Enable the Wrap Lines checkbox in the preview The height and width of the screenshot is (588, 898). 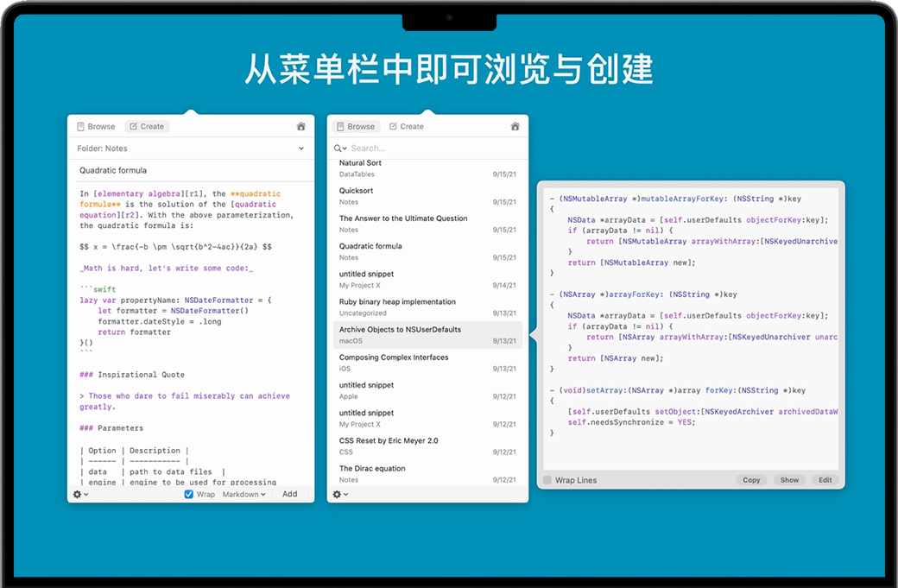click(547, 480)
